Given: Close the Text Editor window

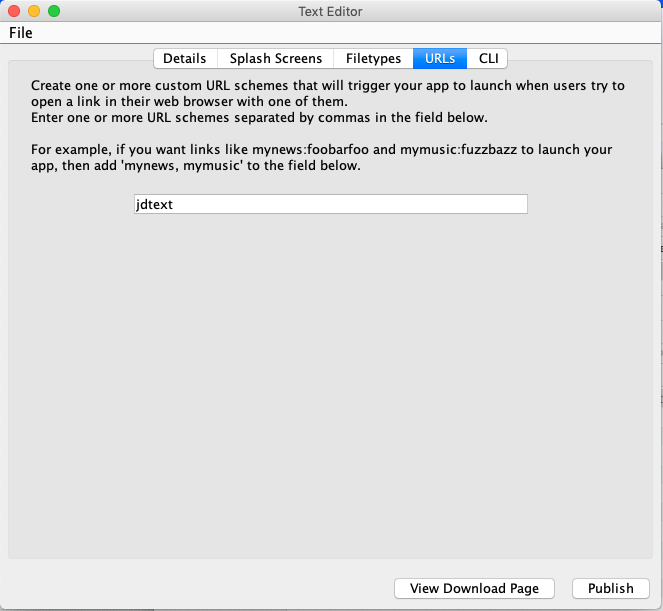Looking at the screenshot, I should (13, 11).
